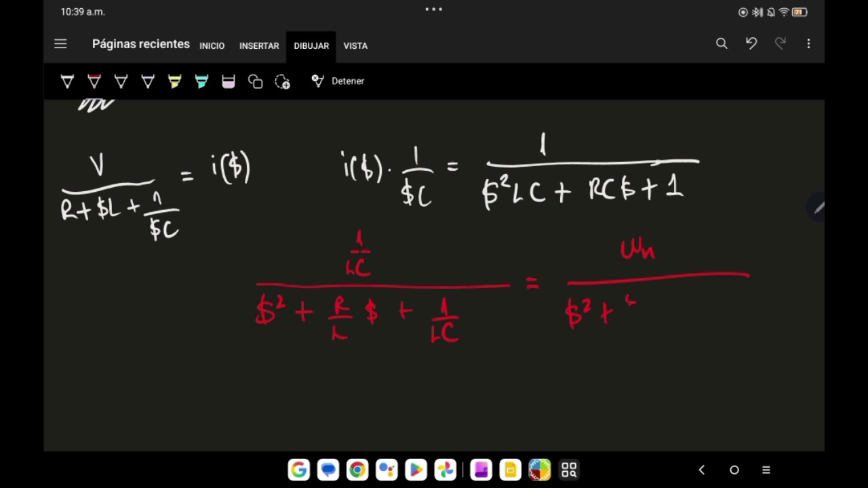This screenshot has width=868, height=488.
Task: Launch Chrome from the dock
Action: [x=357, y=470]
